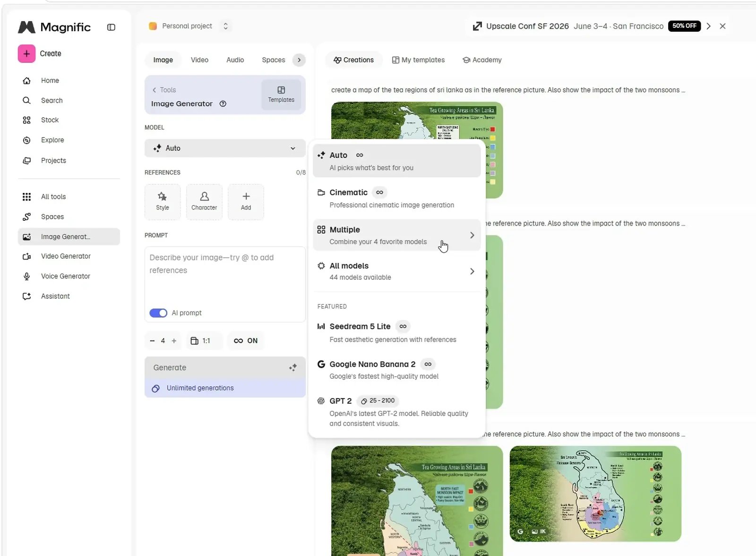Click the G icon on the bottom-right thumbnail
Image resolution: width=756 pixels, height=556 pixels.
pos(520,531)
